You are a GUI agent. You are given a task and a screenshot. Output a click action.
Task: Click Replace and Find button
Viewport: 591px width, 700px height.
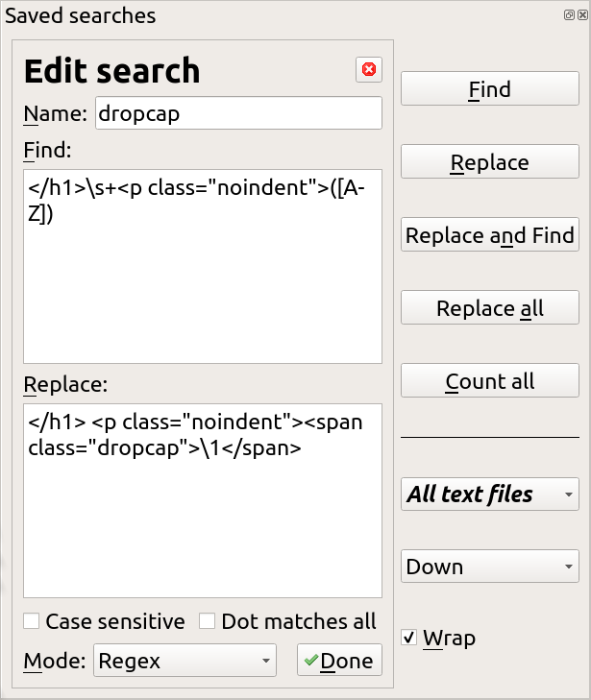click(489, 235)
